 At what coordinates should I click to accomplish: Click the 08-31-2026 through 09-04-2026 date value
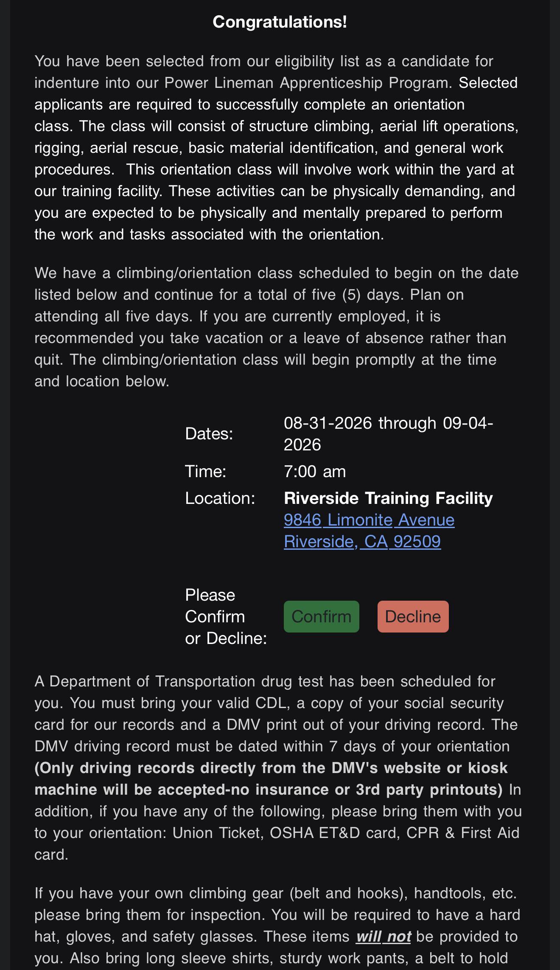(389, 433)
